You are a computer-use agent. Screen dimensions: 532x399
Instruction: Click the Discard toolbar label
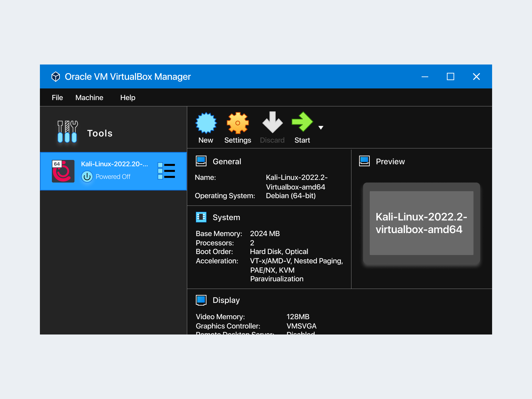(x=272, y=140)
